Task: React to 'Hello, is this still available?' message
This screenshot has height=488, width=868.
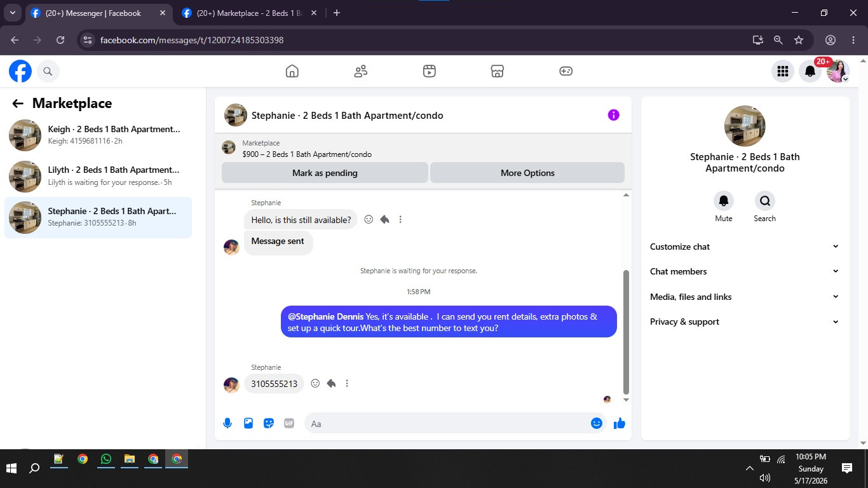Action: coord(369,219)
